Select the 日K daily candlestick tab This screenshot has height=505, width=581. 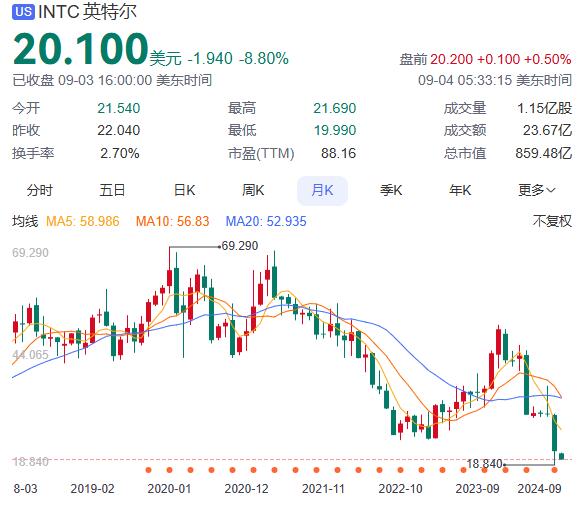pyautogui.click(x=184, y=190)
